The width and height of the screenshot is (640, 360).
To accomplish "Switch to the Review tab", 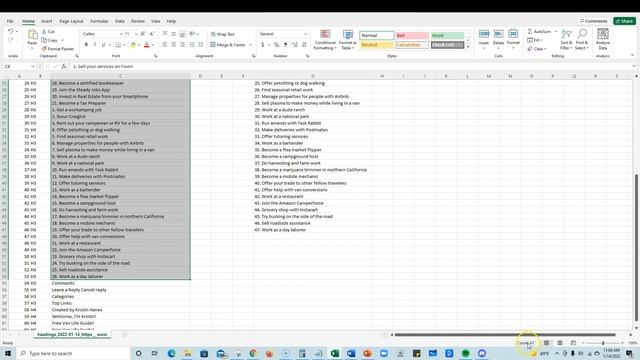I will (x=138, y=21).
